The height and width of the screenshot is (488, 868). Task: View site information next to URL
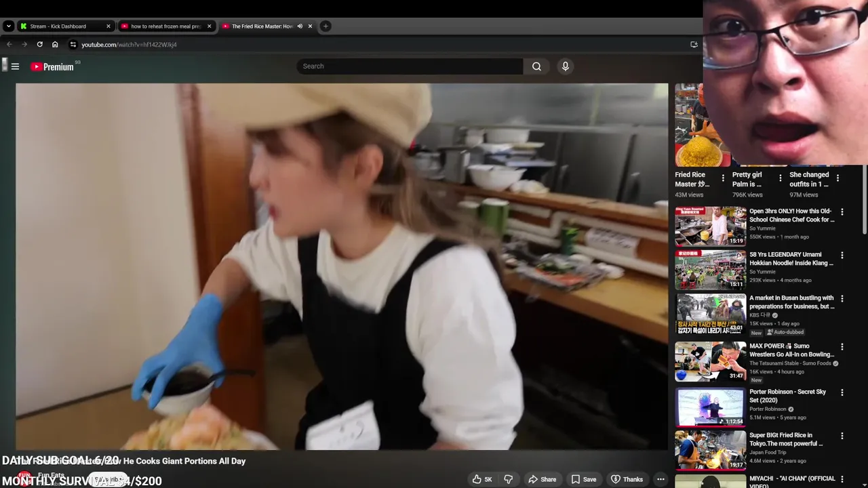73,45
